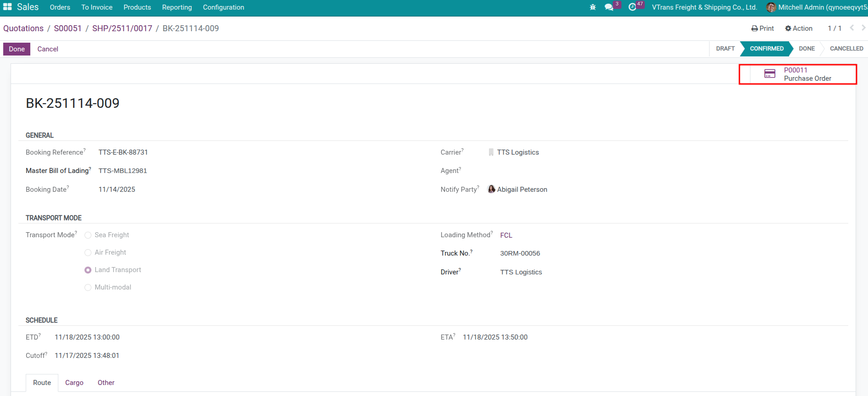Viewport: 868px width, 396px height.
Task: Click Abigail Peterson notify party avatar
Action: 491,189
